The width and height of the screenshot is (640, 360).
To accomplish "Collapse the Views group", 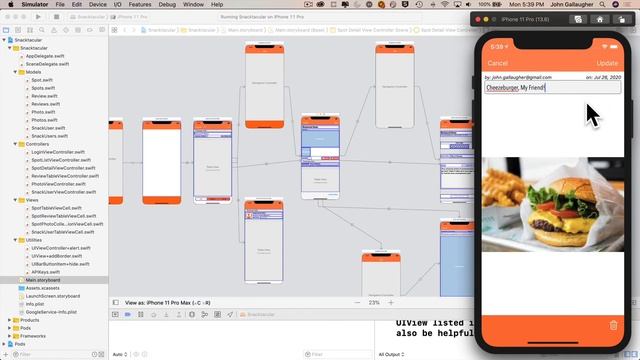I will [16, 200].
